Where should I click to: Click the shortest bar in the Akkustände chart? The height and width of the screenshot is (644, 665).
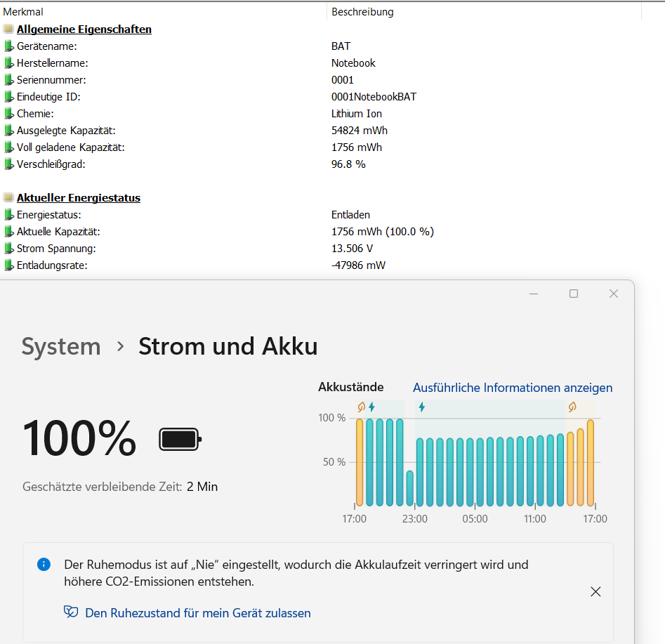tap(410, 489)
